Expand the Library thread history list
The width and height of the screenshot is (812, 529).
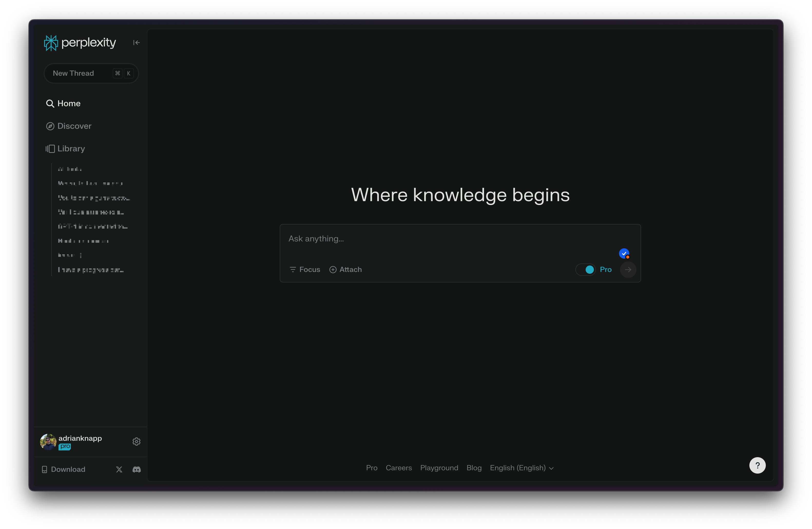[x=70, y=148]
